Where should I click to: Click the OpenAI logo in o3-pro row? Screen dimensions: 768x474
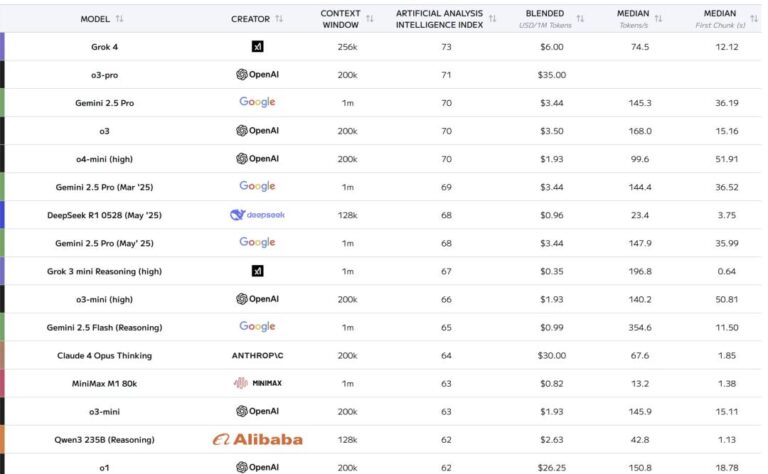(257, 74)
